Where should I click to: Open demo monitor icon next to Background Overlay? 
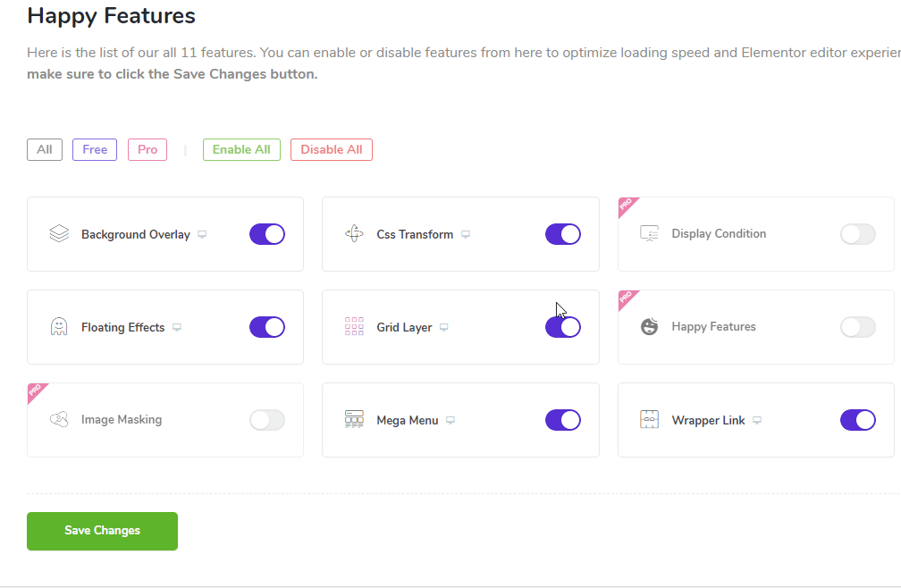(x=202, y=234)
